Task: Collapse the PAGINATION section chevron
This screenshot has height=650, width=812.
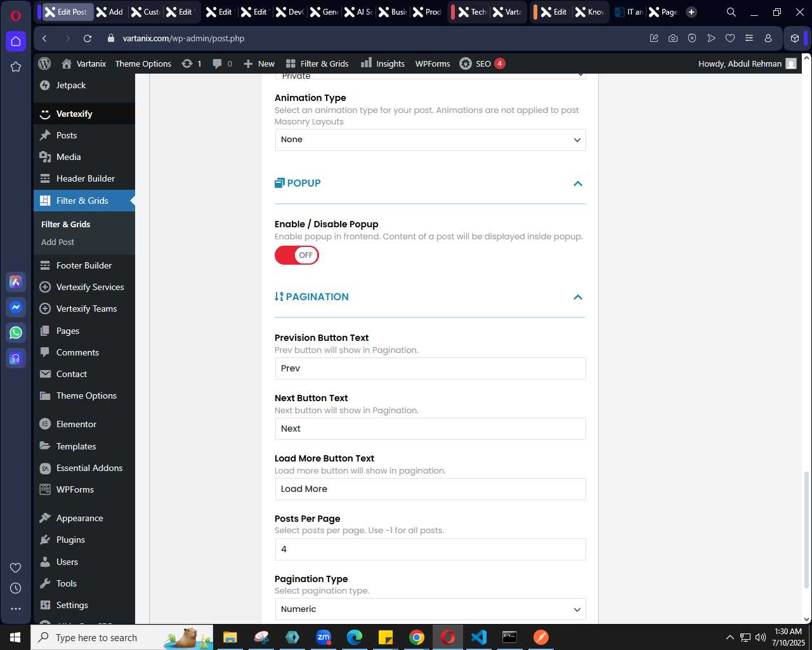Action: pyautogui.click(x=578, y=297)
